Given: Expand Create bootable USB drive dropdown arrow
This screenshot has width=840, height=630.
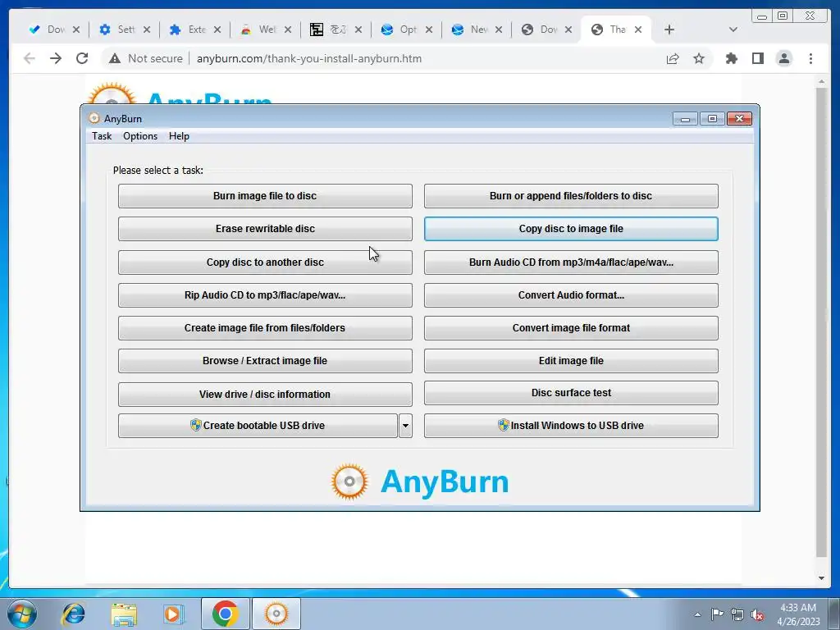Looking at the screenshot, I should (405, 426).
